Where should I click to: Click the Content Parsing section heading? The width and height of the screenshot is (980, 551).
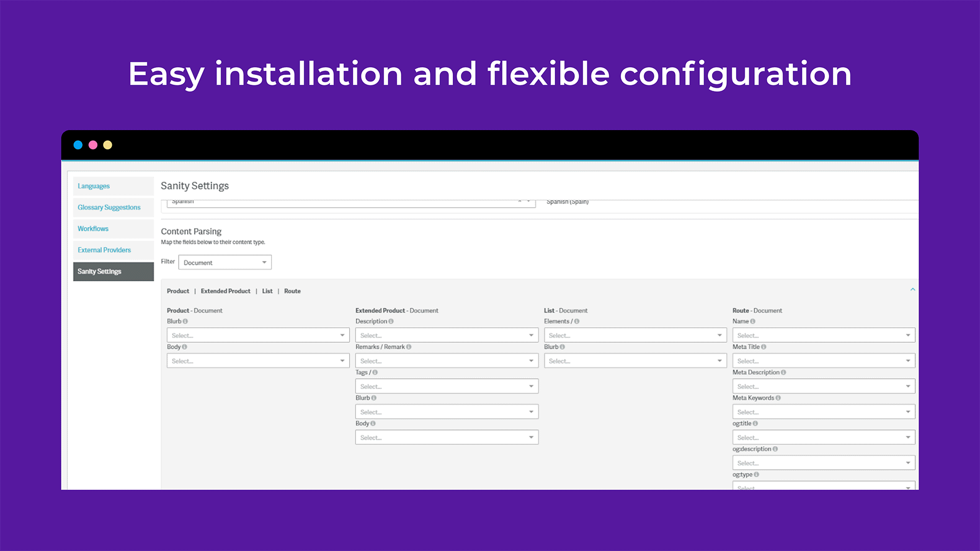pyautogui.click(x=191, y=232)
